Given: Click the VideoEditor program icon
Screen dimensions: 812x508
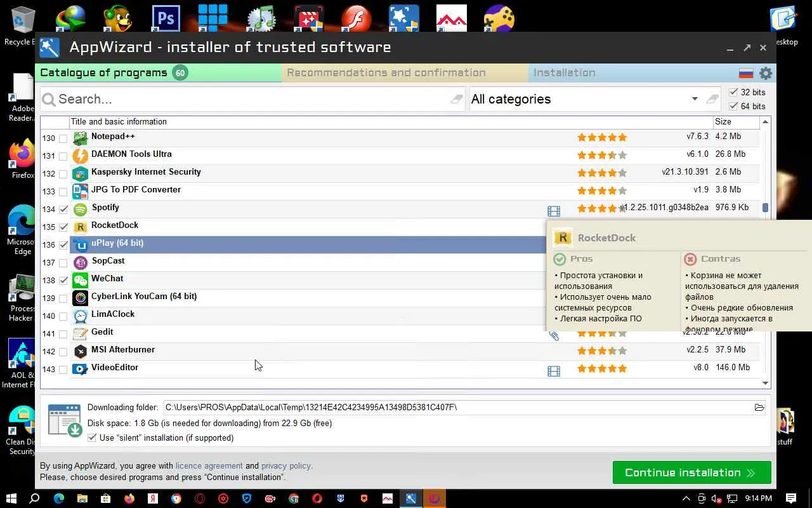Looking at the screenshot, I should [80, 369].
